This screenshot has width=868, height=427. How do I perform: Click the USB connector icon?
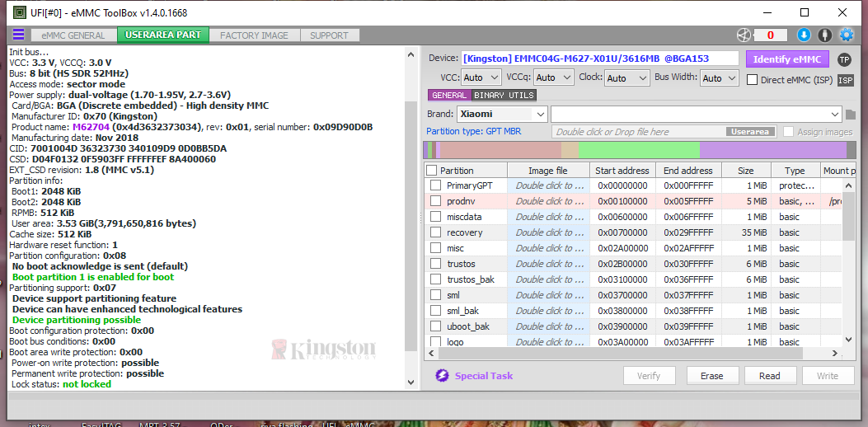[x=825, y=35]
